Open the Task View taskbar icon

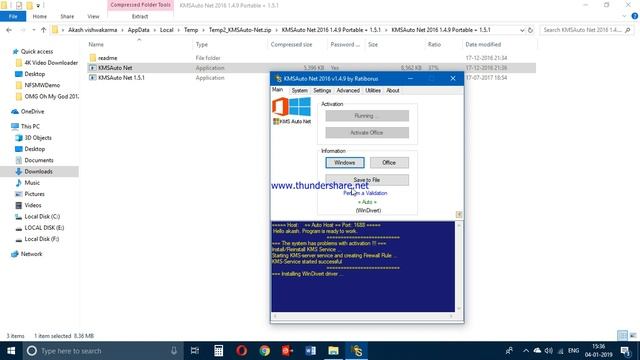195,351
